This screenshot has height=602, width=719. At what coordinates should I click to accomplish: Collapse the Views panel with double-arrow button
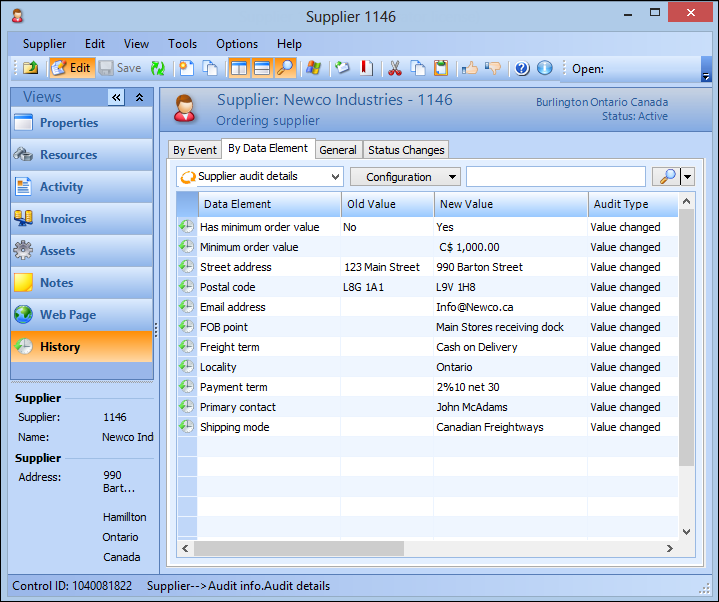click(x=116, y=97)
